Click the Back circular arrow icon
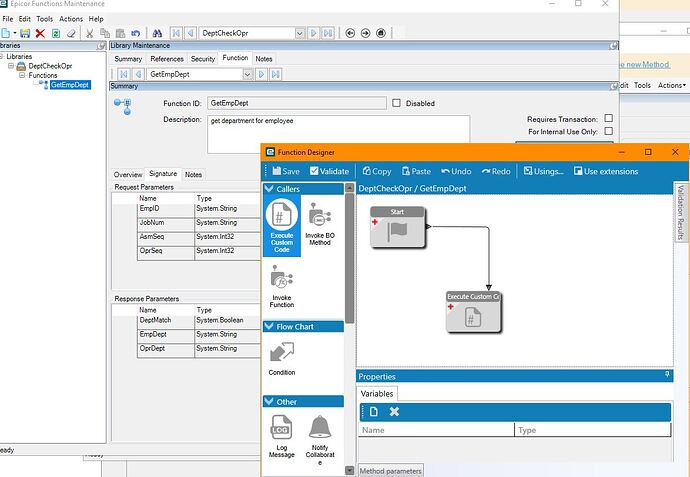Image resolution: width=690 pixels, height=477 pixels. pos(350,33)
